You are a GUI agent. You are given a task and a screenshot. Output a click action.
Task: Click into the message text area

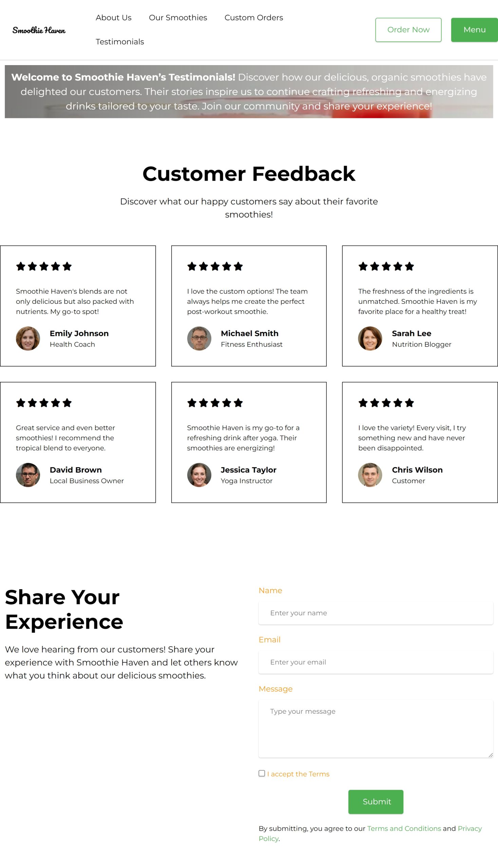click(x=376, y=728)
